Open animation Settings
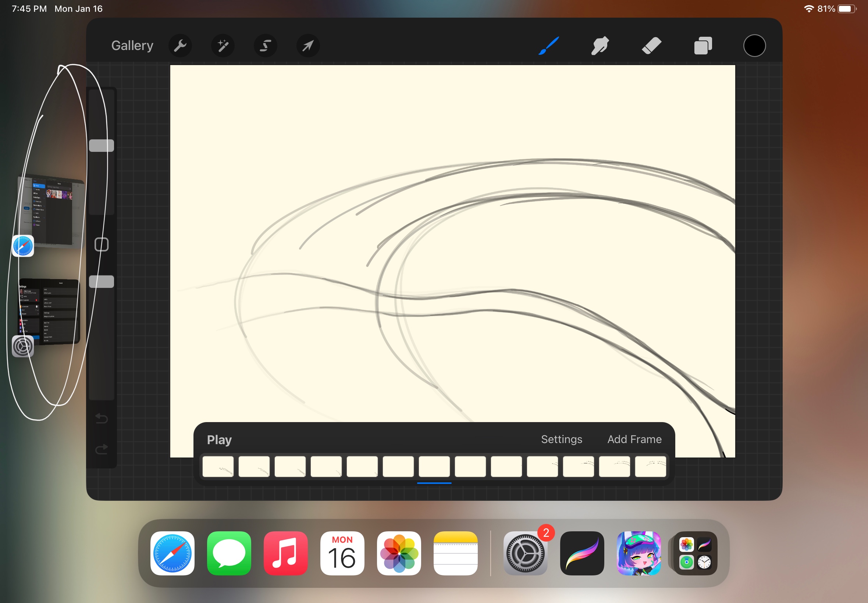This screenshot has height=603, width=868. (x=561, y=439)
